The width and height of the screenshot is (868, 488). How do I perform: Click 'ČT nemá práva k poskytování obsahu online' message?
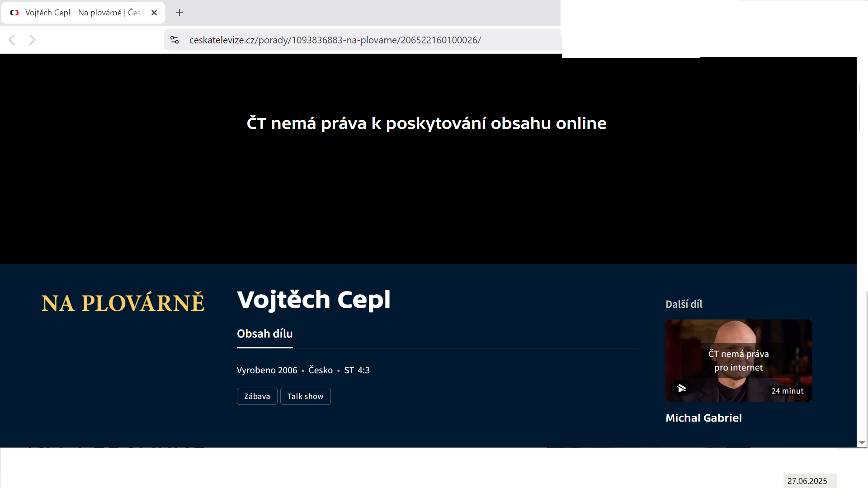[427, 123]
